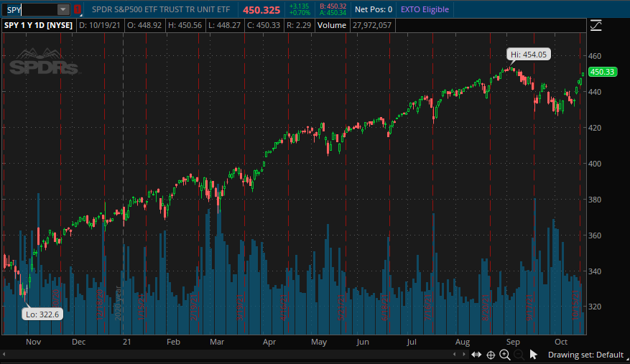
Task: Click the L: 448.27 low value
Action: coord(224,25)
